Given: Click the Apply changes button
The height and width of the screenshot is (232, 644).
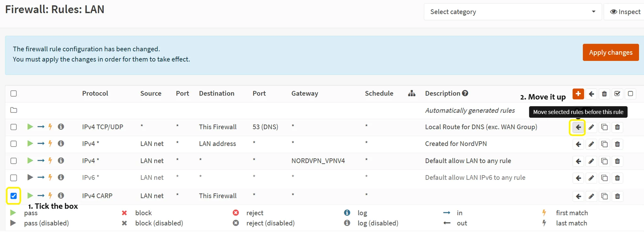Looking at the screenshot, I should 611,52.
